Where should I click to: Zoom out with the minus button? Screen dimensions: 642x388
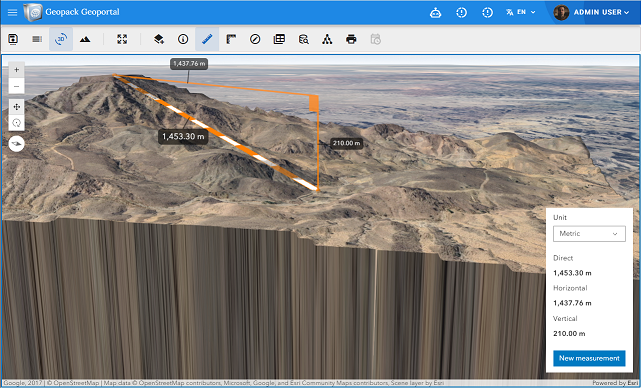[x=16, y=86]
